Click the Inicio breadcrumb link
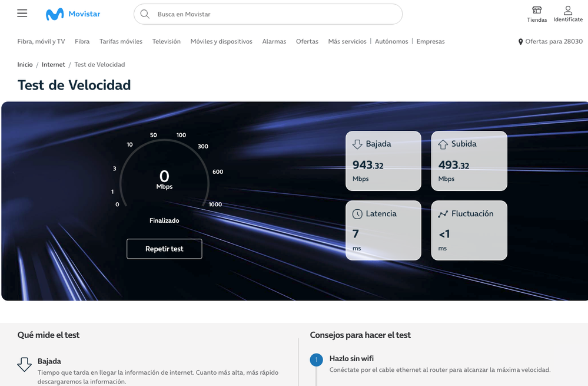Viewport: 588px width, 386px height. (25, 64)
